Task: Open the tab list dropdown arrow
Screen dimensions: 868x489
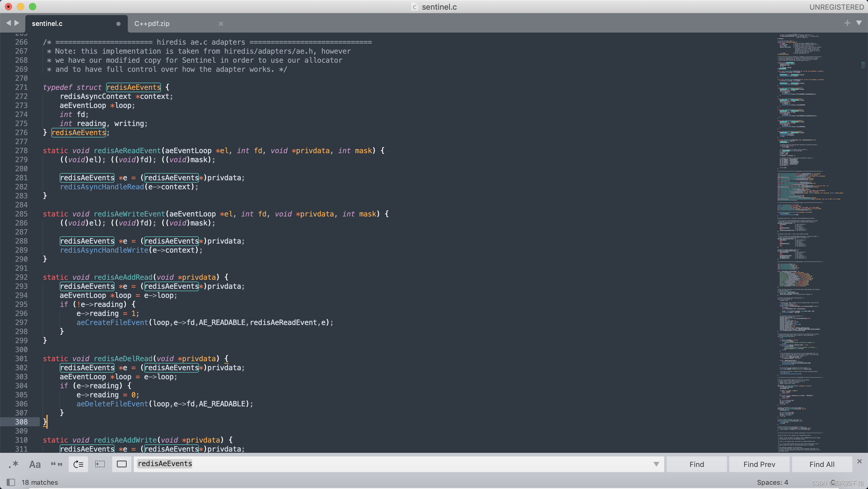Action: coord(859,23)
